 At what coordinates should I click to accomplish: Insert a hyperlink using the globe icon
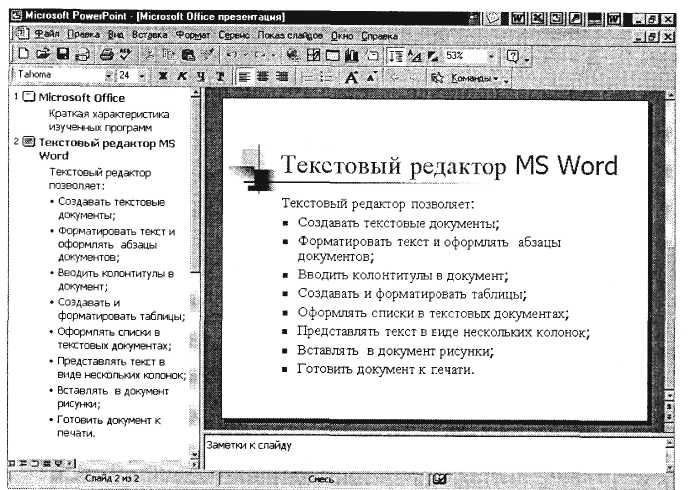292,55
